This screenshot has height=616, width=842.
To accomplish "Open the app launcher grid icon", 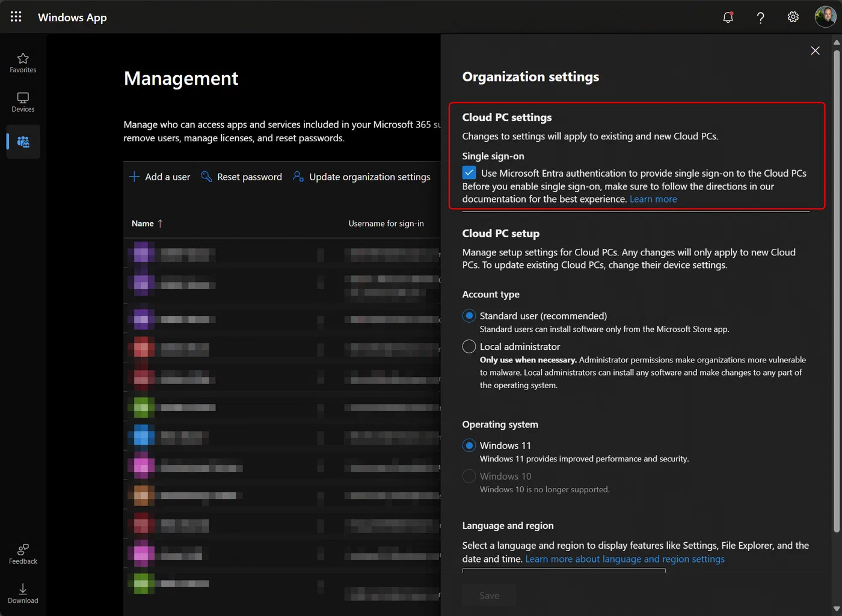I will [16, 17].
